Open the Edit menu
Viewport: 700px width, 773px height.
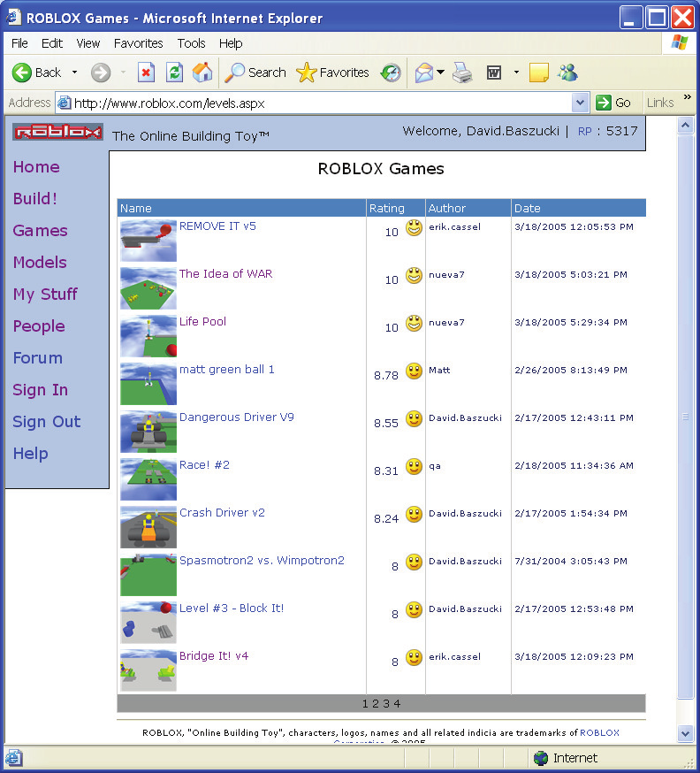(52, 43)
